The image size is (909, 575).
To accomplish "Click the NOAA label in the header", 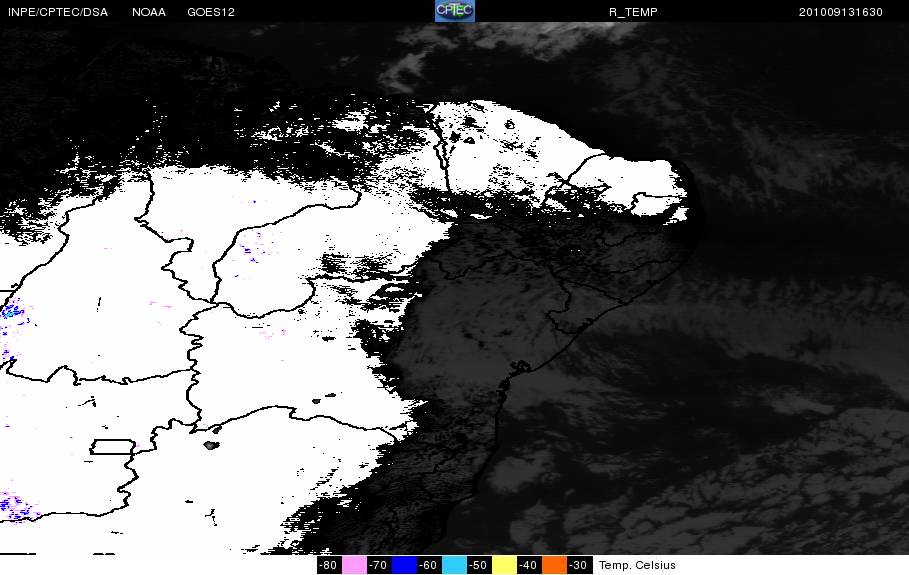I will click(x=148, y=12).
